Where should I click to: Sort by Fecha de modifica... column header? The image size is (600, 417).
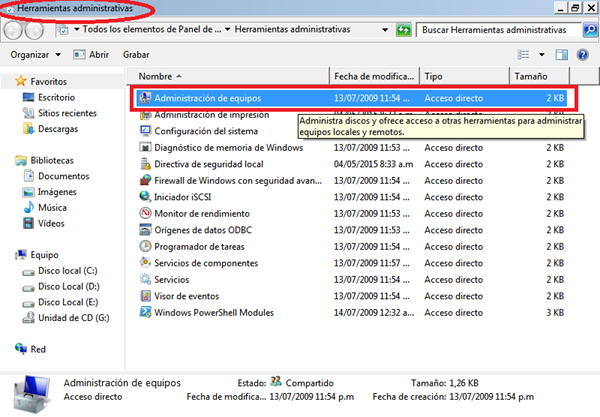click(x=374, y=77)
